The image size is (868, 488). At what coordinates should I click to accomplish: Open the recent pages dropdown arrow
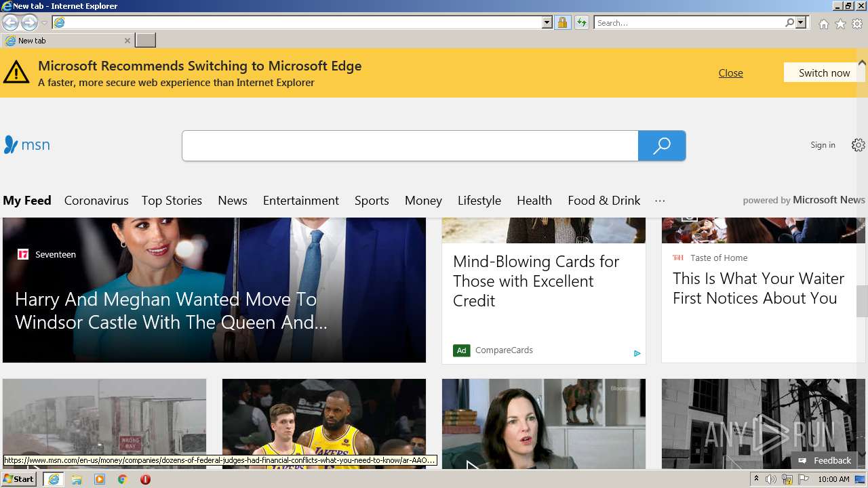[x=44, y=23]
